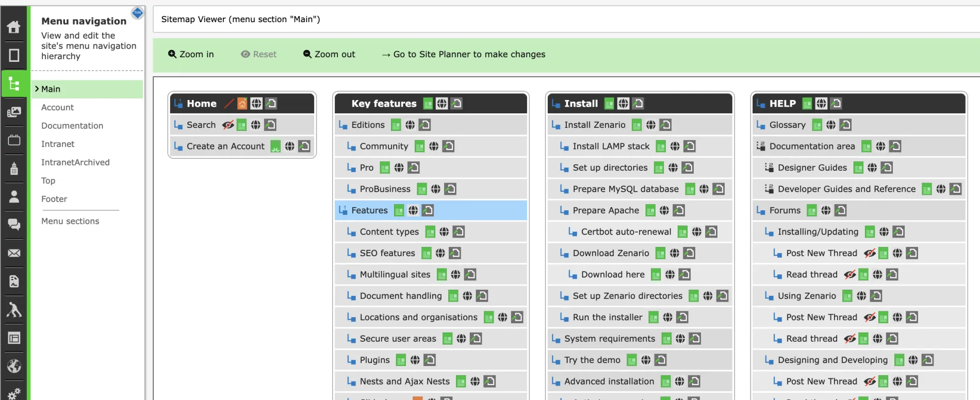Viewport: 980px width, 400px height.
Task: Click green content icon beside System requirements
Action: click(666, 339)
